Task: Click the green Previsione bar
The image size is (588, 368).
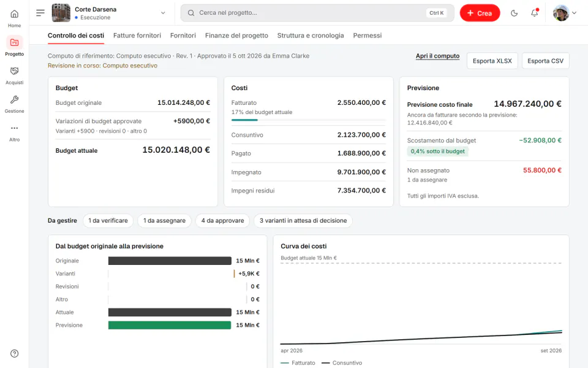Action: point(170,325)
